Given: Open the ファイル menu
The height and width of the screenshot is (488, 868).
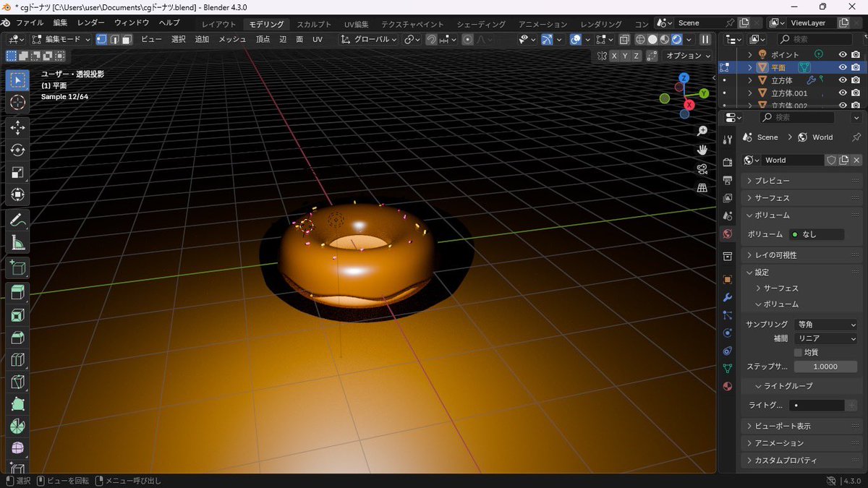Looking at the screenshot, I should (x=29, y=23).
